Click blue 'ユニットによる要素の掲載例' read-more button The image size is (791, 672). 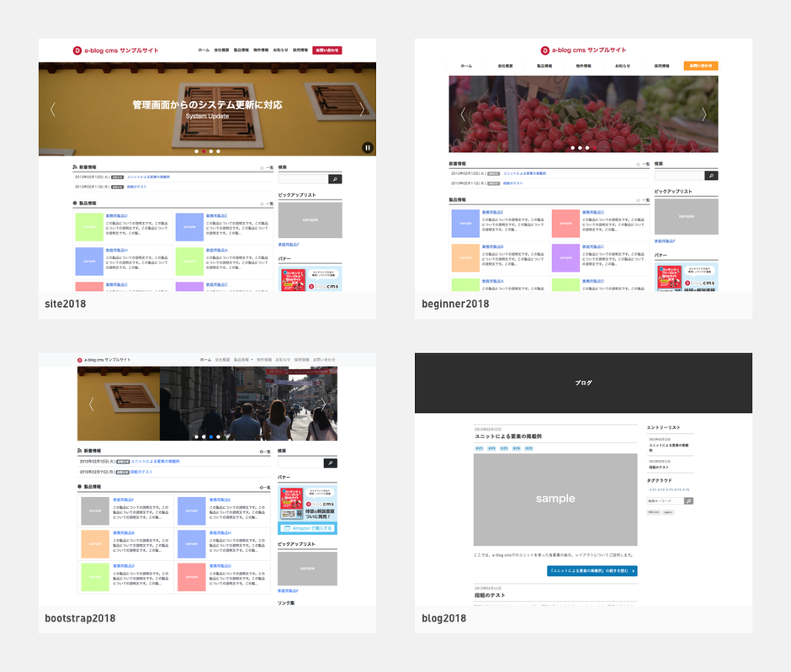[592, 571]
